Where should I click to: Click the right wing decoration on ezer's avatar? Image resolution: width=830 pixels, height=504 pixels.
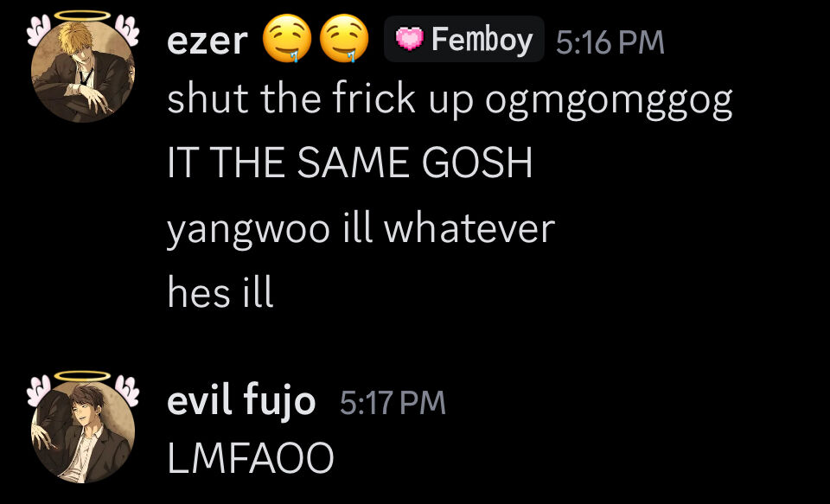[x=127, y=31]
